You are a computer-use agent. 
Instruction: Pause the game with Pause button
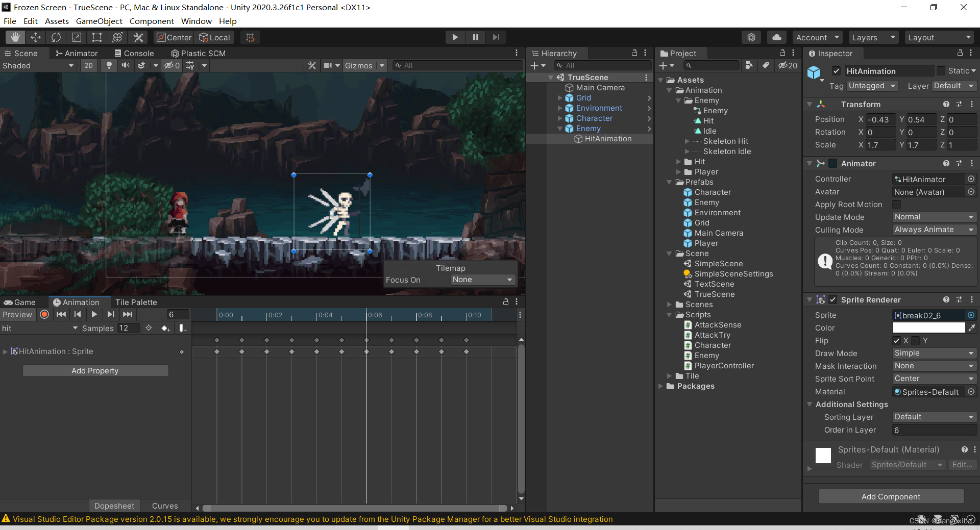(475, 37)
